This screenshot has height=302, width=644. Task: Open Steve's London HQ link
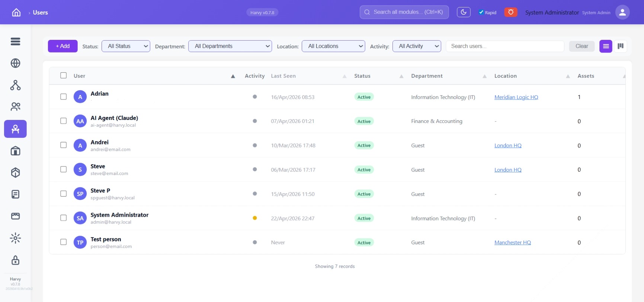pos(508,170)
